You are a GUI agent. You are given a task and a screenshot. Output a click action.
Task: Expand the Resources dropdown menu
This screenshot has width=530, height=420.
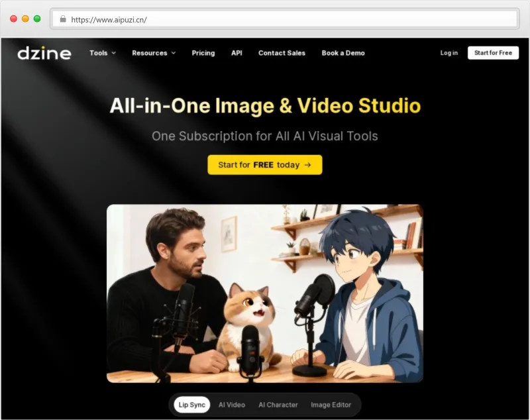tap(154, 53)
